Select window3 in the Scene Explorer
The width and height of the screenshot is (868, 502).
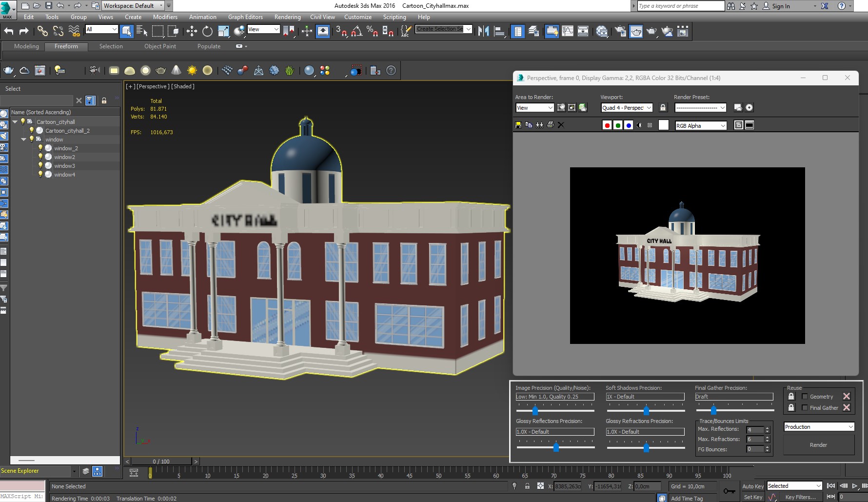click(x=64, y=166)
